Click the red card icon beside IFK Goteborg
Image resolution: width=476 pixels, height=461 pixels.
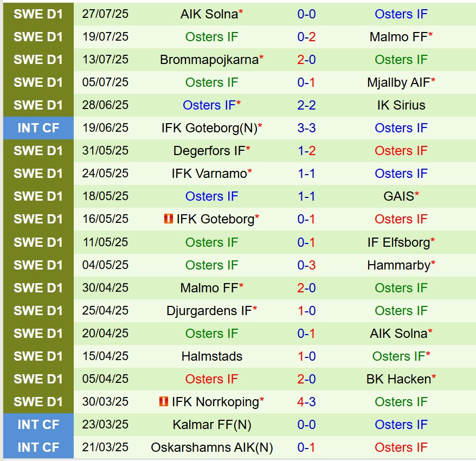click(x=168, y=219)
